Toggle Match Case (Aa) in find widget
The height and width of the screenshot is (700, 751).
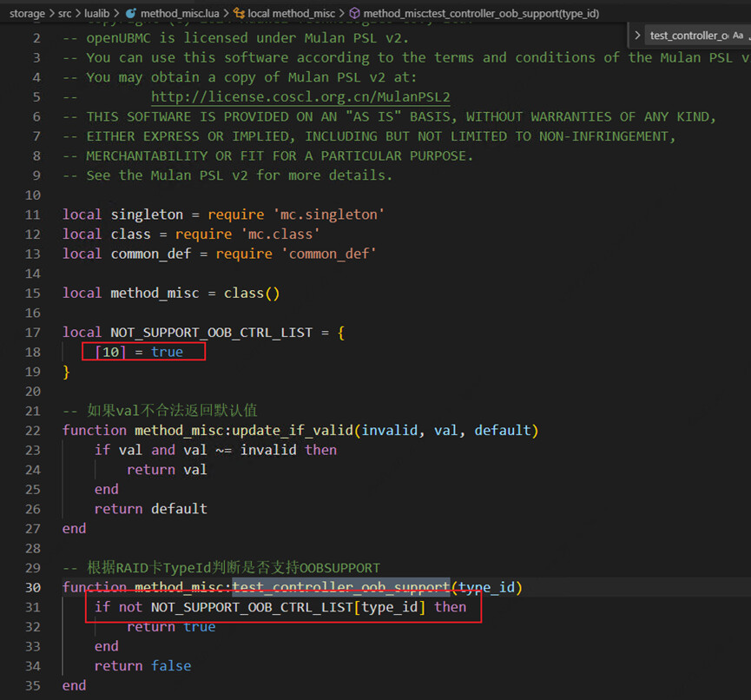[x=737, y=36]
